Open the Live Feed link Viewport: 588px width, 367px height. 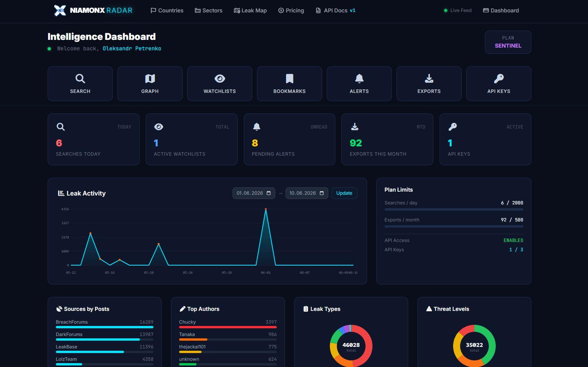458,10
